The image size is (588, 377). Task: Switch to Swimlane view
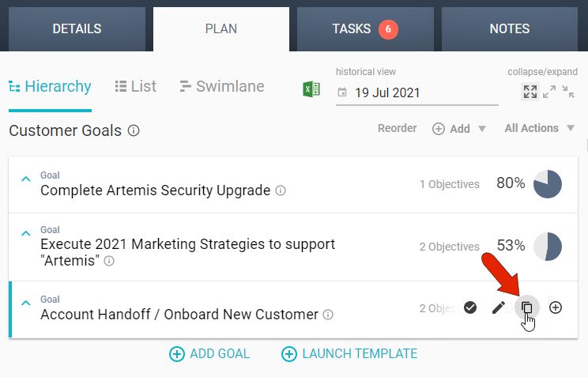(221, 86)
